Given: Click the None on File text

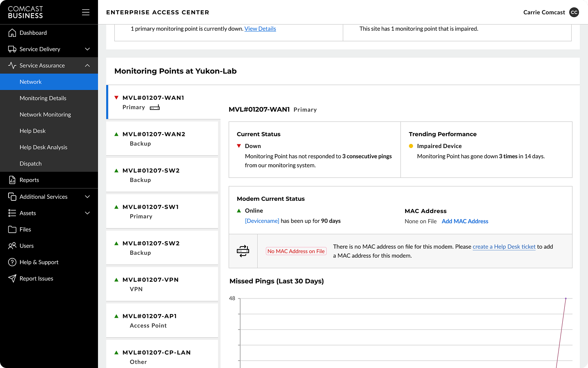Looking at the screenshot, I should point(421,221).
